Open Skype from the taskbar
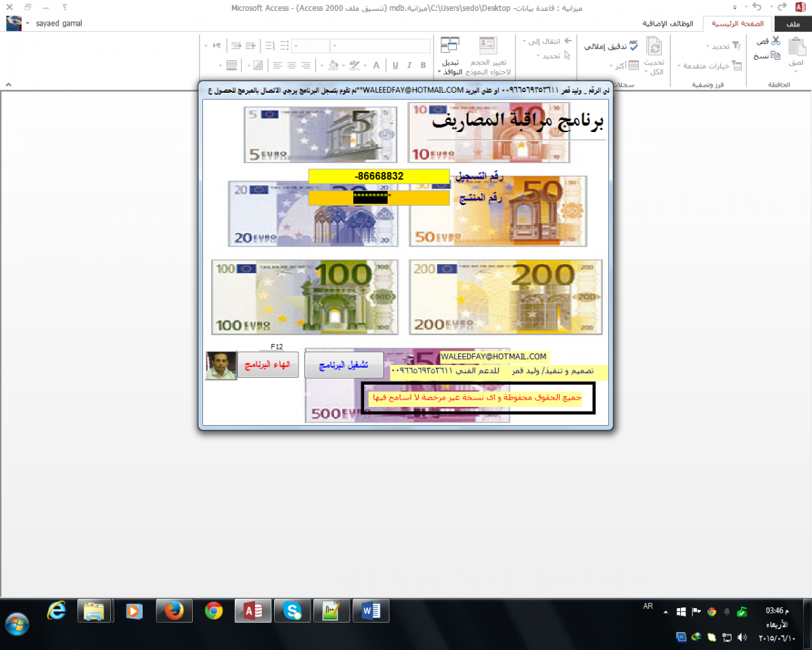 (x=293, y=611)
